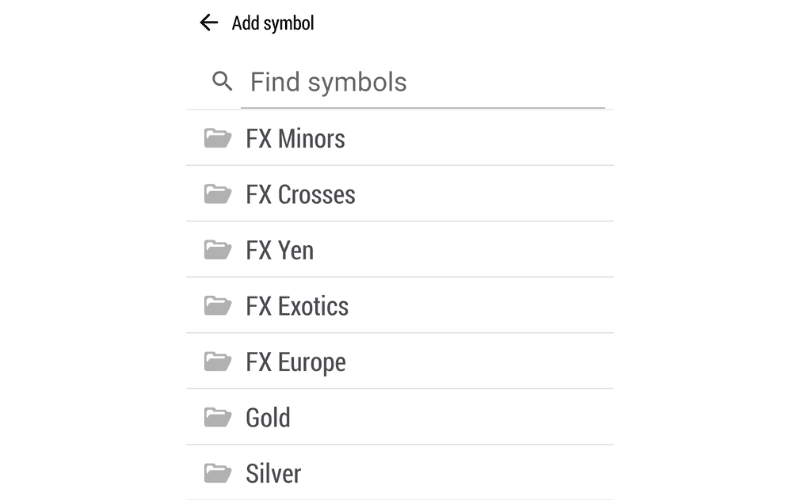Click the FX Europe folder icon
This screenshot has height=500, width=800.
click(x=217, y=362)
